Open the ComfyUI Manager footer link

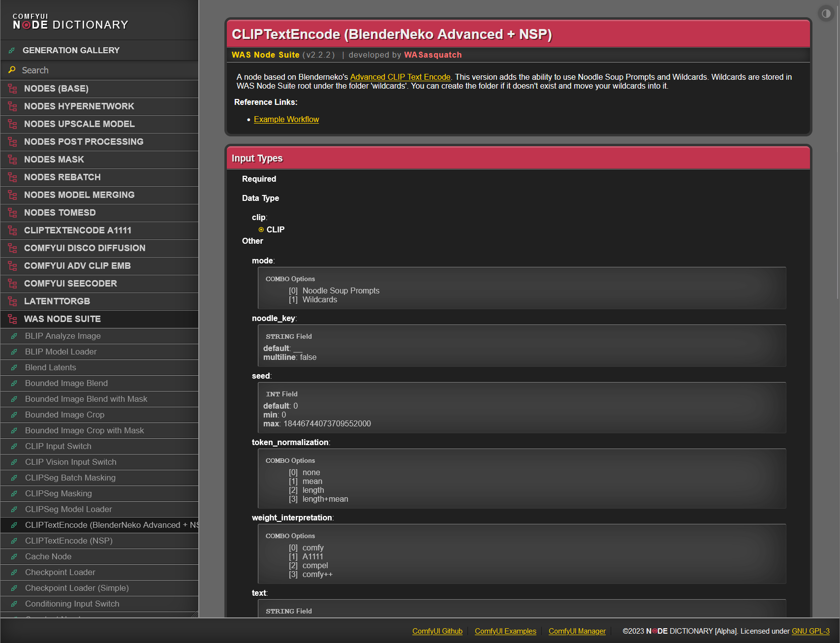pyautogui.click(x=577, y=631)
